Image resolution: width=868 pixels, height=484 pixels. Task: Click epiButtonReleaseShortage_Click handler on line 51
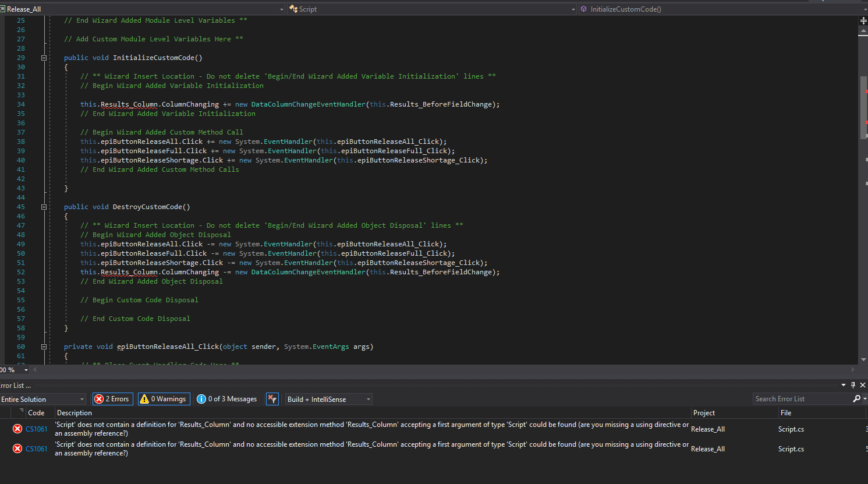click(419, 263)
